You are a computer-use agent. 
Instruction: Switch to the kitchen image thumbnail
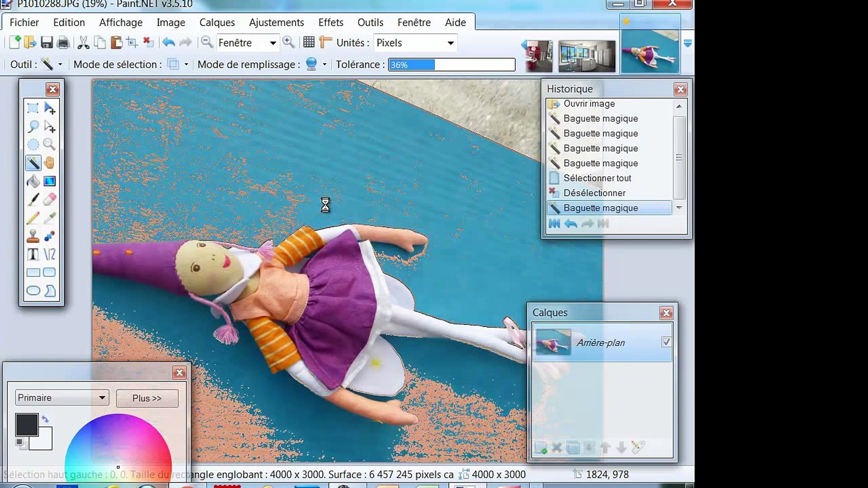click(x=586, y=56)
